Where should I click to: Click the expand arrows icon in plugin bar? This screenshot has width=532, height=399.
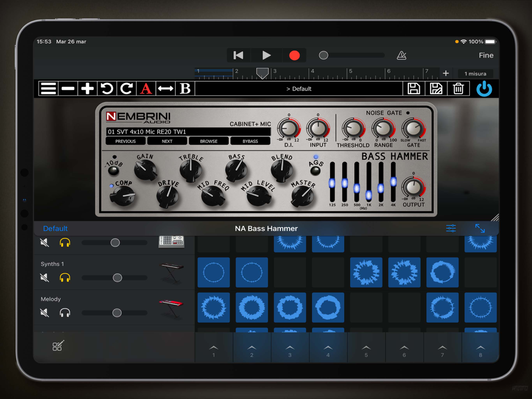point(480,228)
